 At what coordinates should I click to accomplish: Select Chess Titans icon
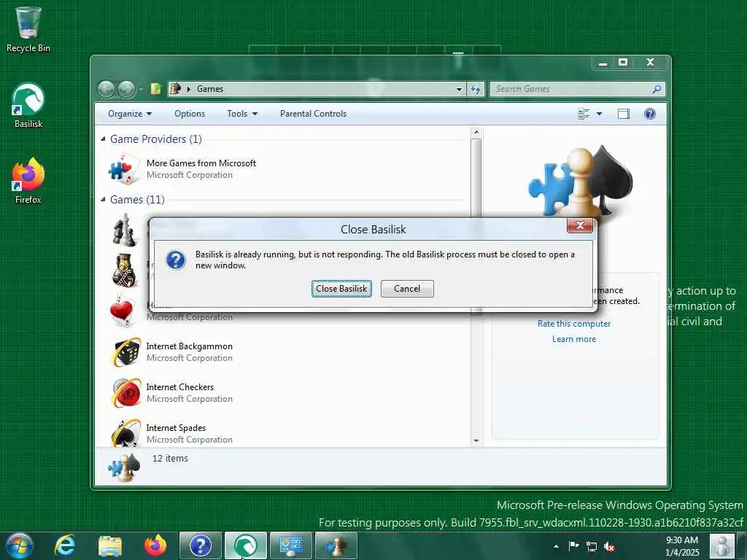pos(124,230)
